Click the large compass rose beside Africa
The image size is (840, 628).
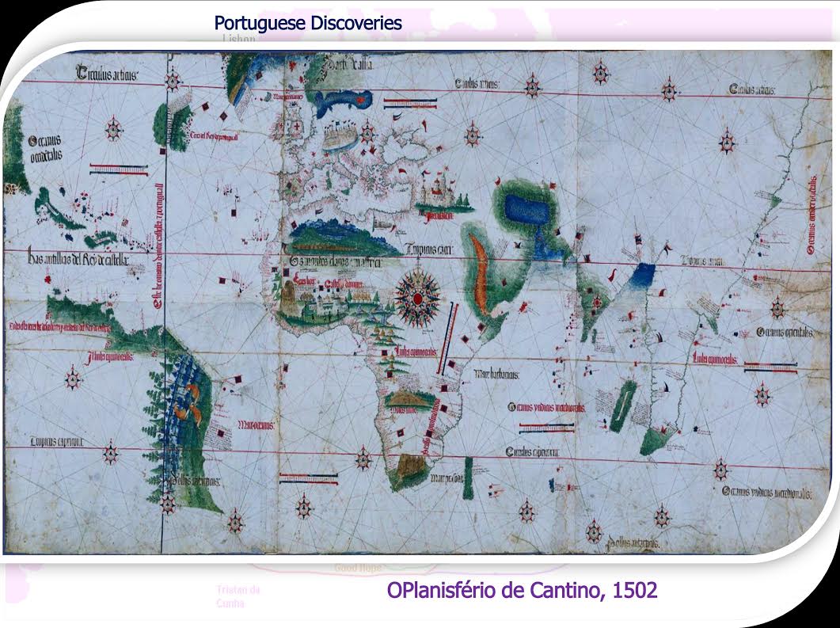point(417,299)
